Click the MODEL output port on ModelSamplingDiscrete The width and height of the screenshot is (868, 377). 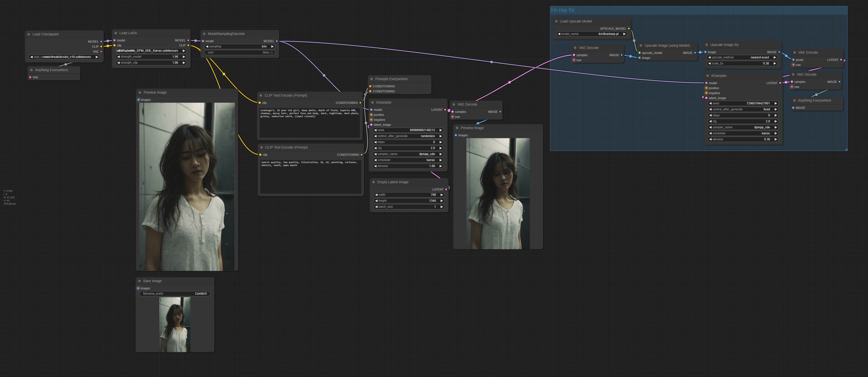(x=277, y=41)
